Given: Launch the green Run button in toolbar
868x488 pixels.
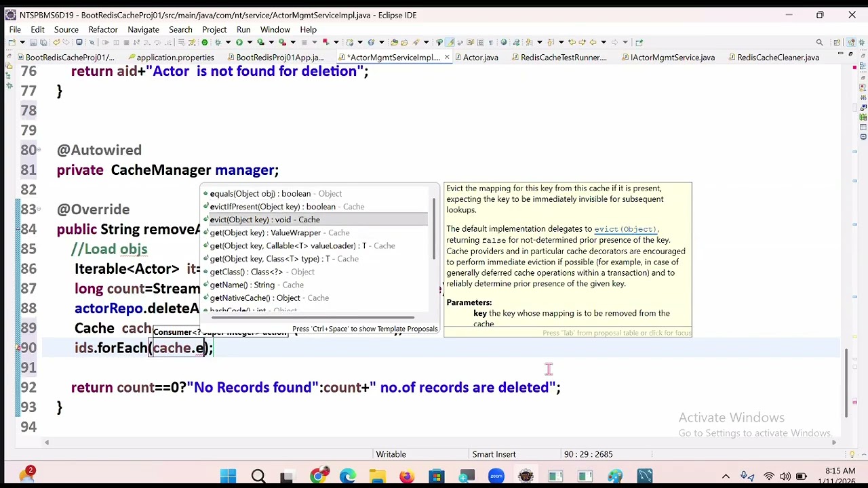Looking at the screenshot, I should coord(239,43).
